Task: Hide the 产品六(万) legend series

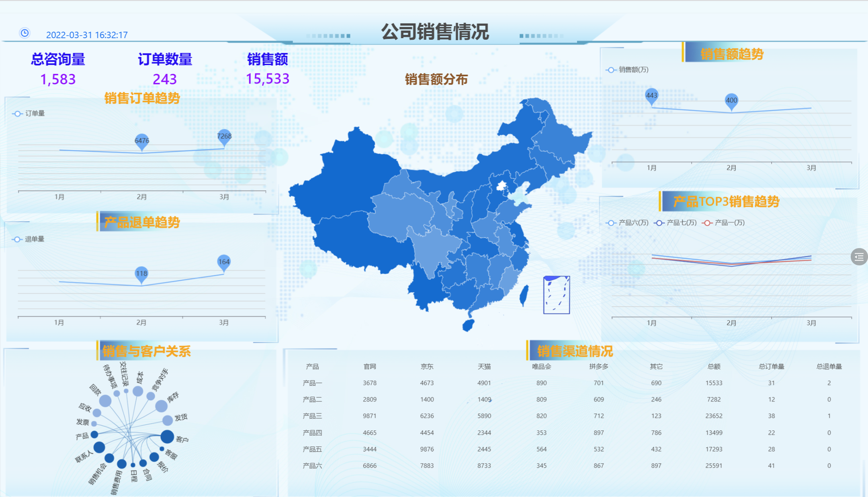Action: pyautogui.click(x=627, y=223)
